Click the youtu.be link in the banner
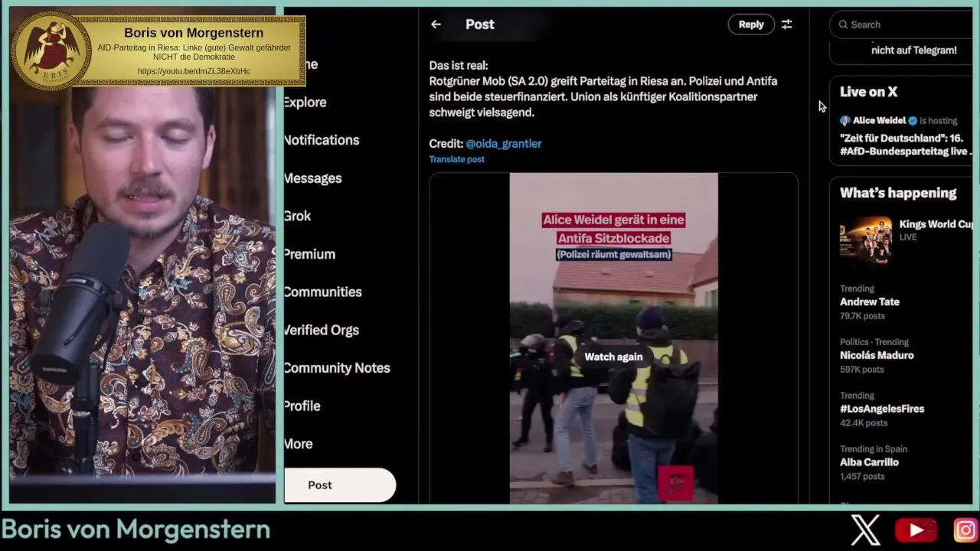980x551 pixels. 194,71
